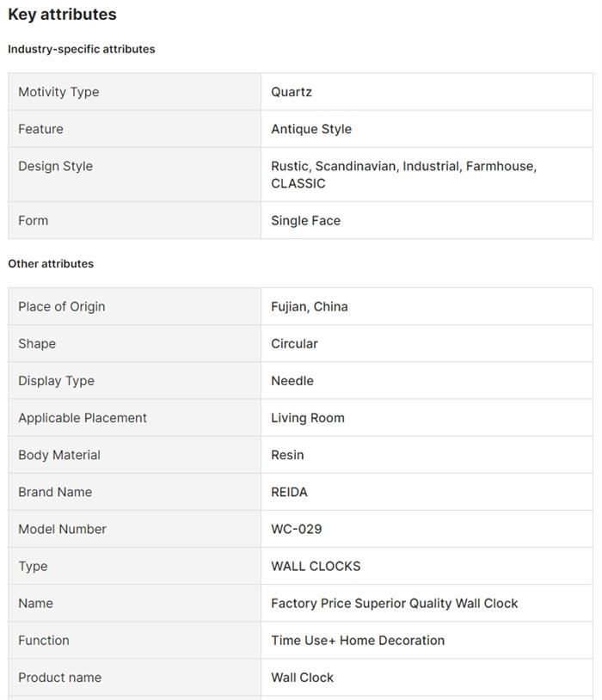Select the "Time Use+ Home Decoration" value

pos(358,640)
